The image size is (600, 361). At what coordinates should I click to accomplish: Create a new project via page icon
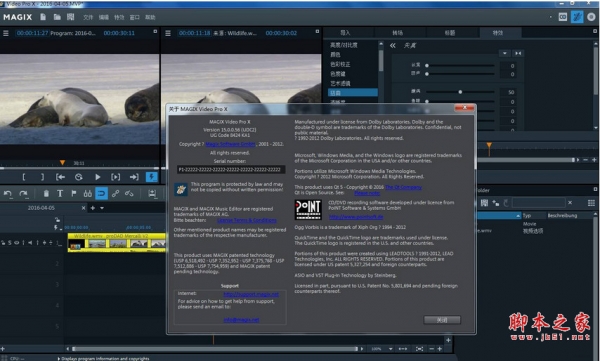[x=43, y=17]
